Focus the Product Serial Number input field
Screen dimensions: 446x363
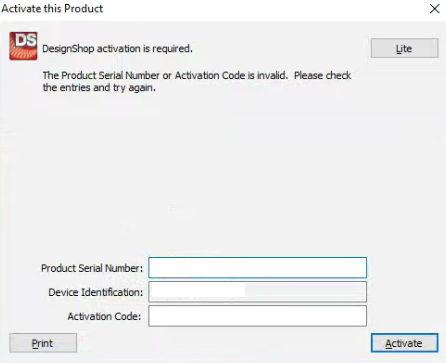(x=257, y=268)
